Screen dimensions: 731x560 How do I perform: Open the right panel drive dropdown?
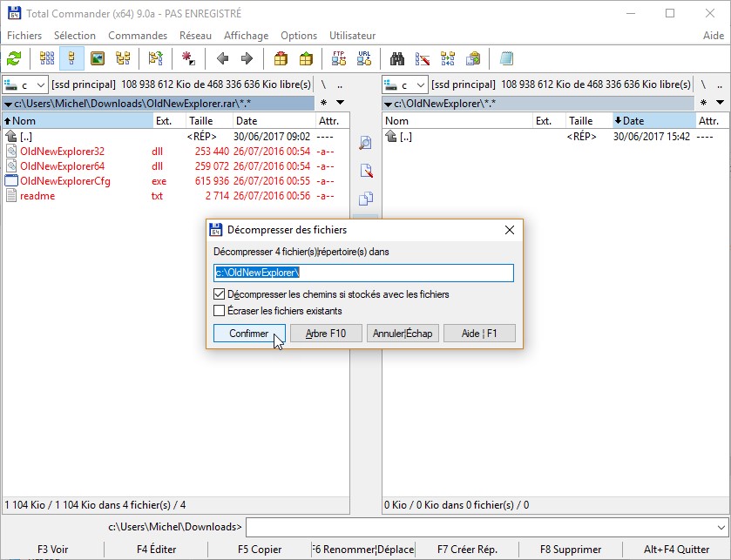click(419, 84)
